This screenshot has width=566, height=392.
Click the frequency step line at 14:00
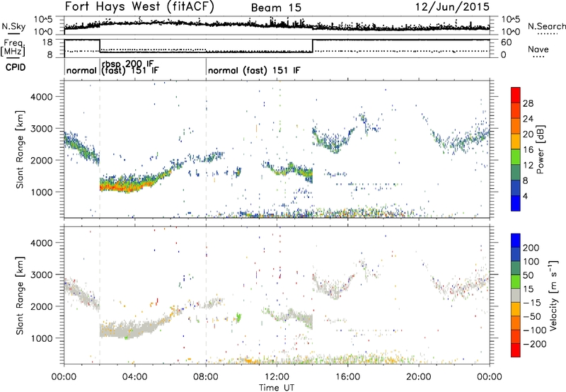tap(313, 46)
